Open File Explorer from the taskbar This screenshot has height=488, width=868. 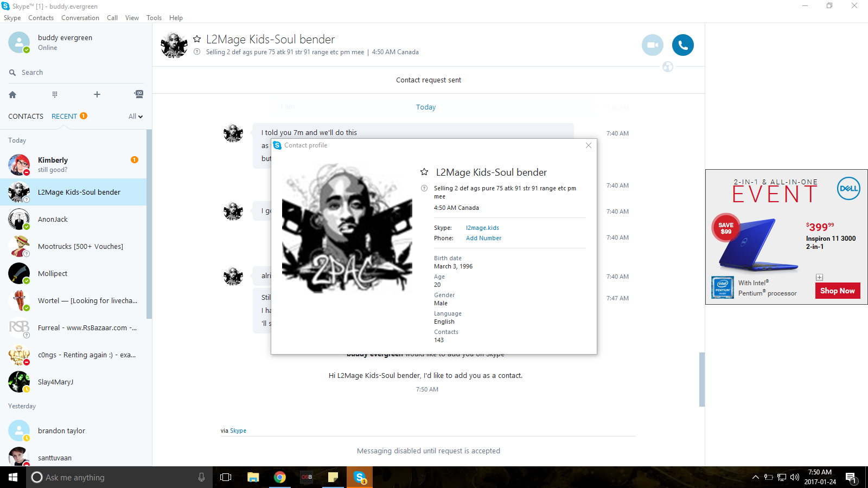tap(253, 477)
